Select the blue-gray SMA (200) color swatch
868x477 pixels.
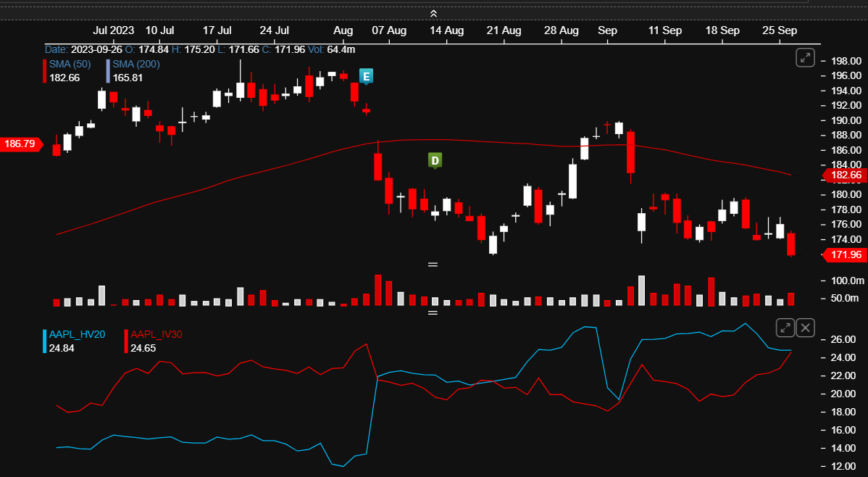pyautogui.click(x=108, y=71)
